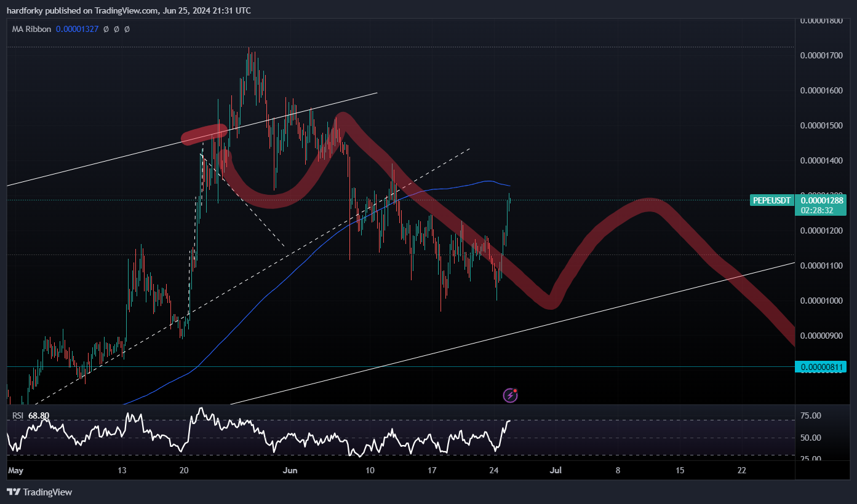Click the 22 date label on time axis
Image resolution: width=857 pixels, height=504 pixels.
[742, 471]
